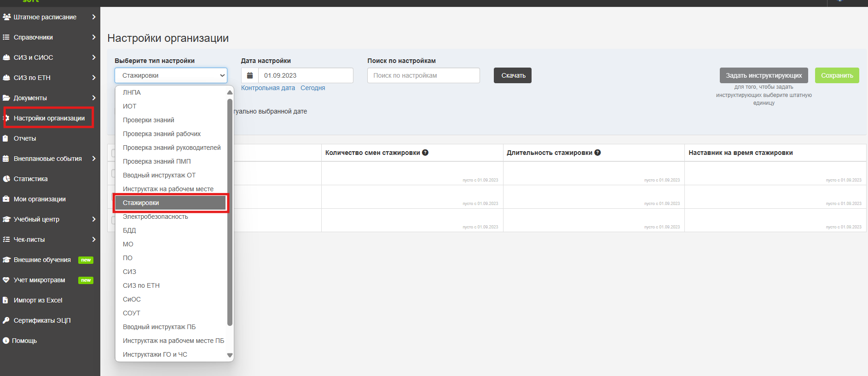
Task: Click the Мои организации briefcase icon
Action: (6, 199)
